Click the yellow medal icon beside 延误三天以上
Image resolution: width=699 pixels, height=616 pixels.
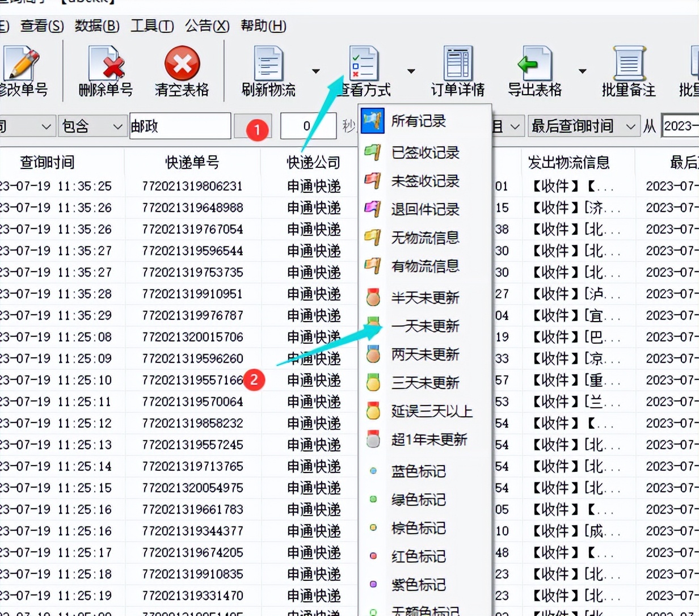pos(373,411)
